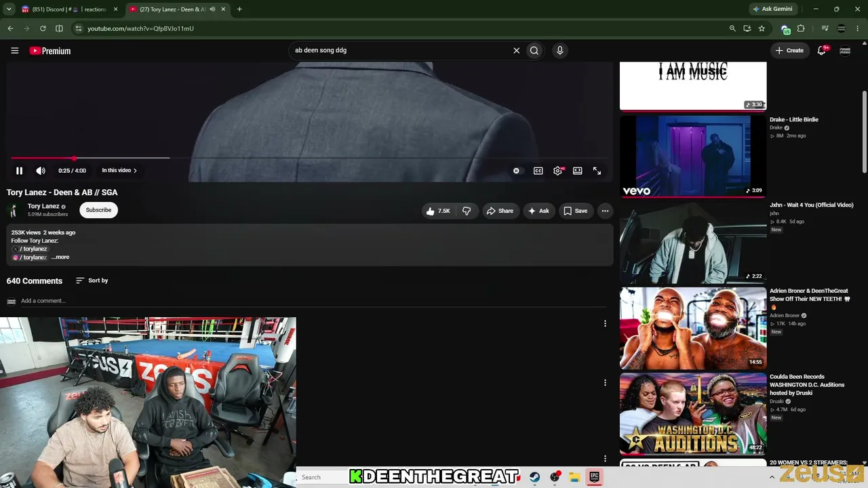
Task: Click the youtube.com address bar URL
Action: (x=140, y=28)
